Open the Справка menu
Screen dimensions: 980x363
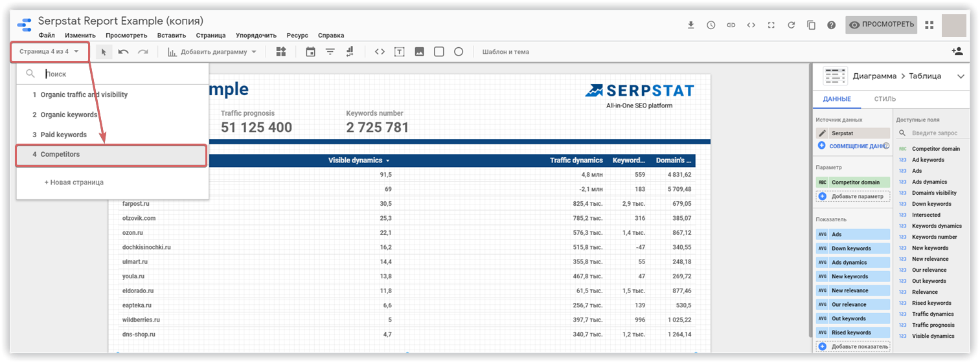point(331,36)
